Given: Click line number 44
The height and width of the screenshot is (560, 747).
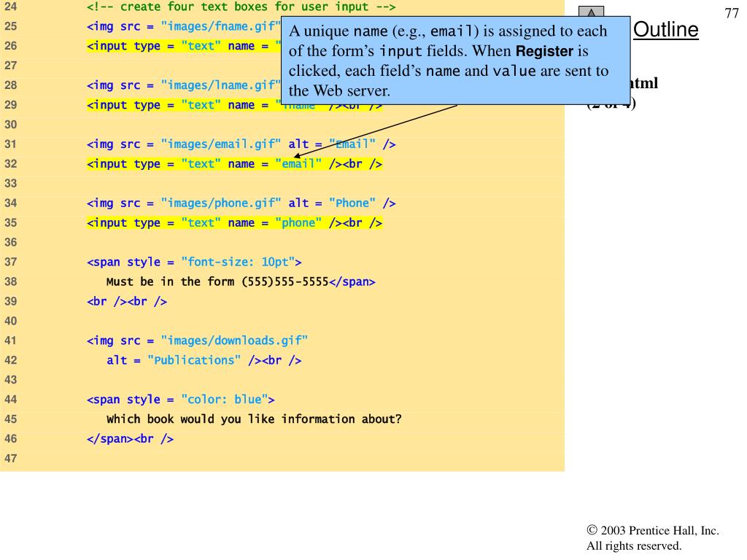Looking at the screenshot, I should point(10,400).
